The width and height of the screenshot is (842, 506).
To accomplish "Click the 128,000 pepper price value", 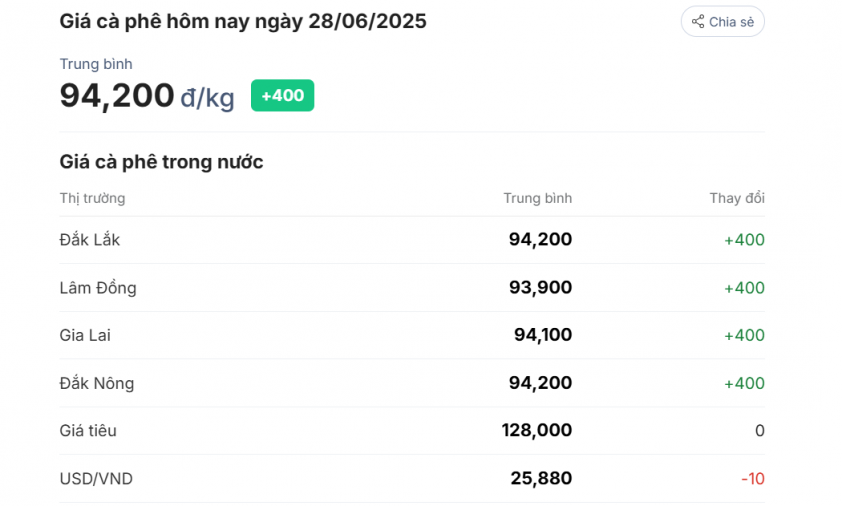I will (537, 431).
